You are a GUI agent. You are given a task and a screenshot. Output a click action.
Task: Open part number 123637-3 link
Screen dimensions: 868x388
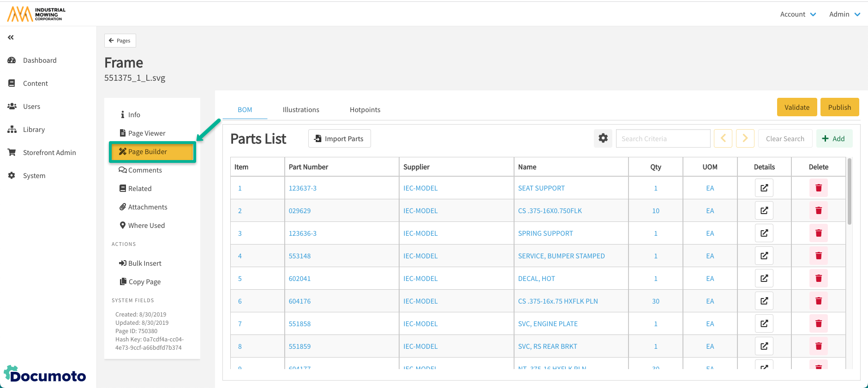coord(302,188)
